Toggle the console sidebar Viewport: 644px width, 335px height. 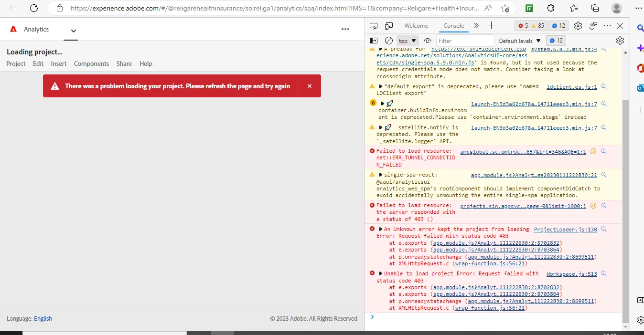[x=374, y=41]
